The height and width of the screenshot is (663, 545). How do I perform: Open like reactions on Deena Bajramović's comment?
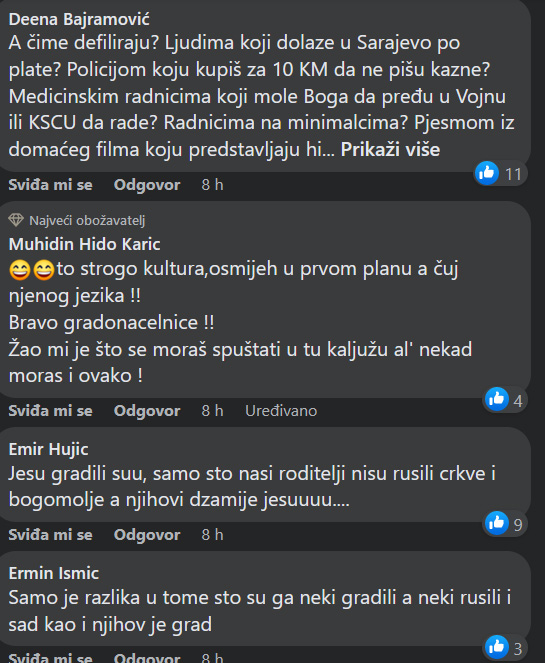coord(500,173)
